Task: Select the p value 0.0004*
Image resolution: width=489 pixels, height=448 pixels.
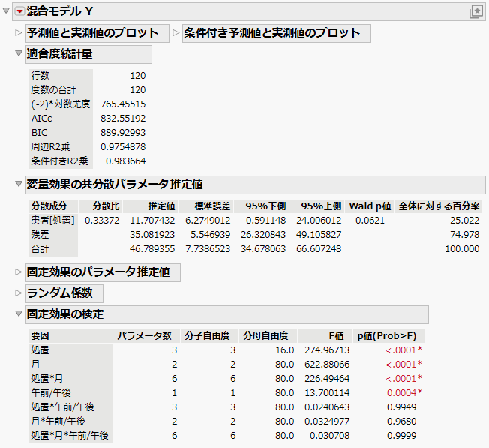Action: (404, 393)
